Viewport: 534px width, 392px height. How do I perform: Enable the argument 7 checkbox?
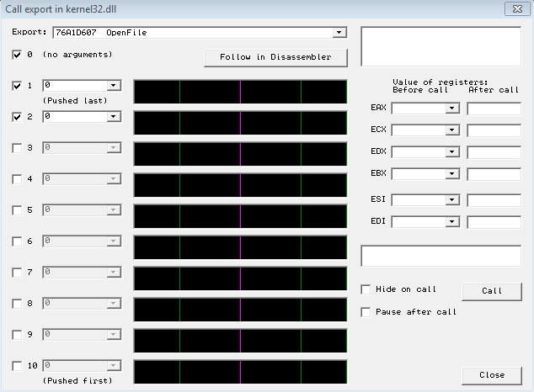click(17, 273)
